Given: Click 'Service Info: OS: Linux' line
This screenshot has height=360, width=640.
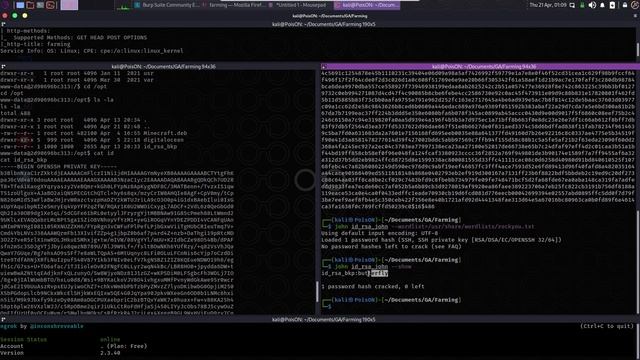Looking at the screenshot, I should pyautogui.click(x=92, y=51).
